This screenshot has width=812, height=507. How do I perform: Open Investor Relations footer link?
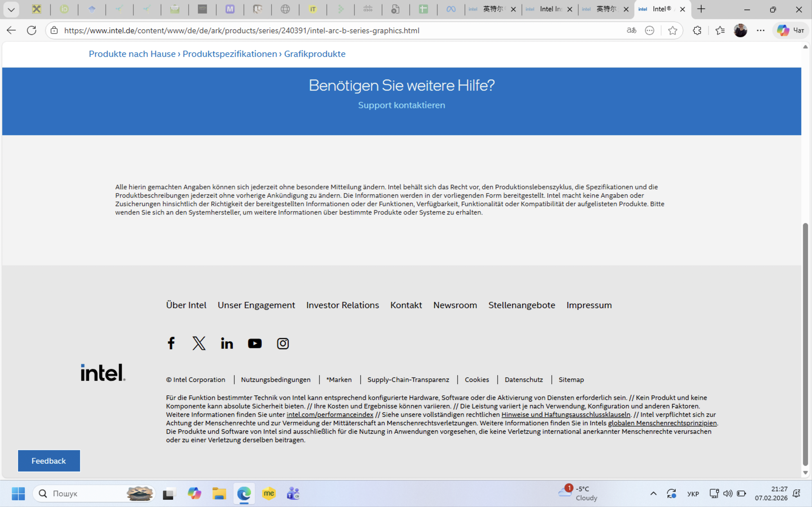click(x=342, y=305)
